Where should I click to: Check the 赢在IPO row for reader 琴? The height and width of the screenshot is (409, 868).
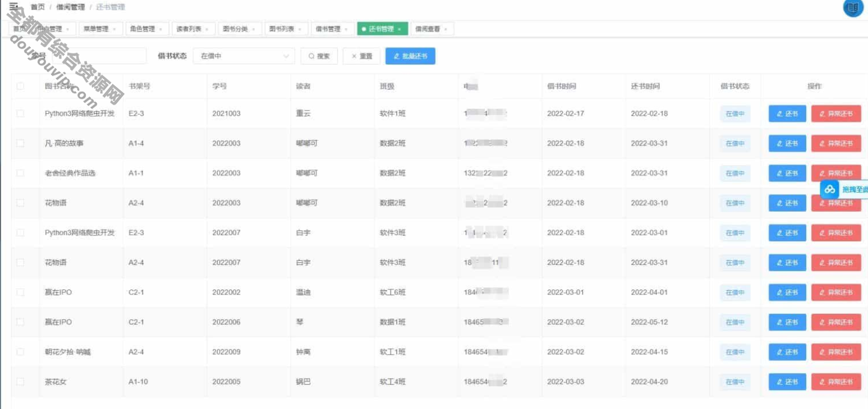20,322
